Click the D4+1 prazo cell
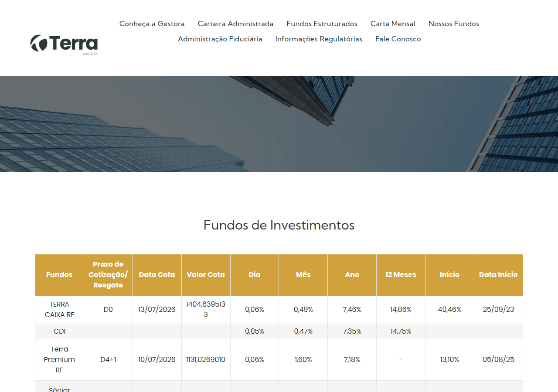 108,360
